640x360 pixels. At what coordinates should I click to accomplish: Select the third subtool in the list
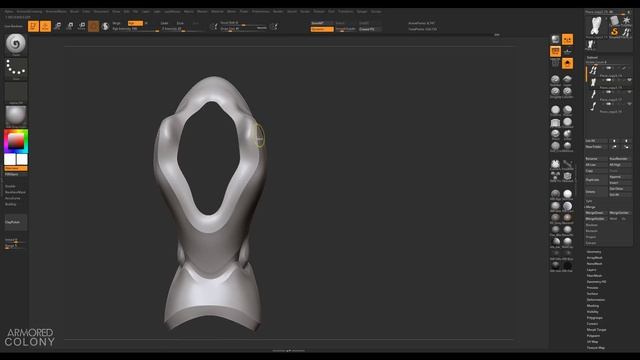click(x=593, y=94)
